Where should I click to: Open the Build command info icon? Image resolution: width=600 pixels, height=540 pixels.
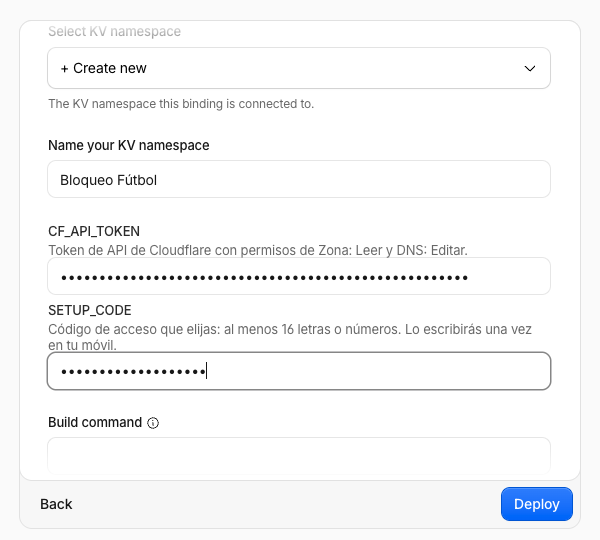(153, 423)
